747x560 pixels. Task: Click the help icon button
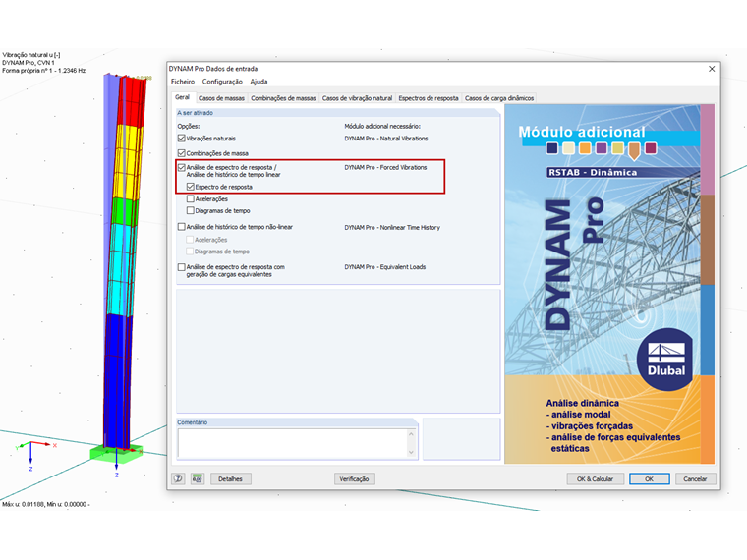coord(178,478)
